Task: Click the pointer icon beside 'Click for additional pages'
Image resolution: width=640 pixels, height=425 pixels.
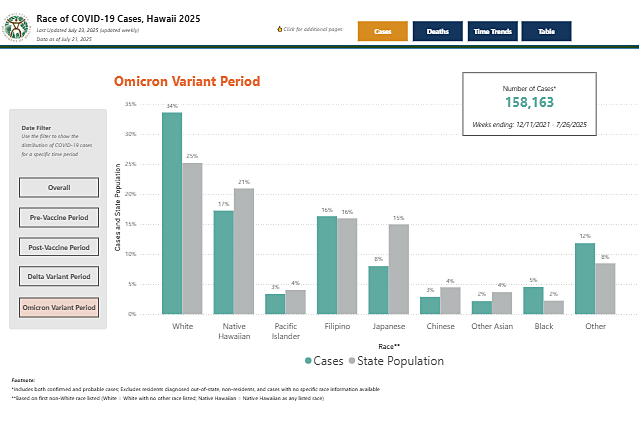Action: [279, 29]
